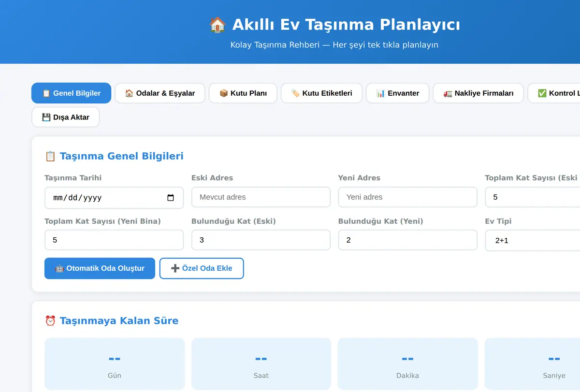
Task: Go to Kutu Etiketleri tab
Action: pyautogui.click(x=321, y=93)
